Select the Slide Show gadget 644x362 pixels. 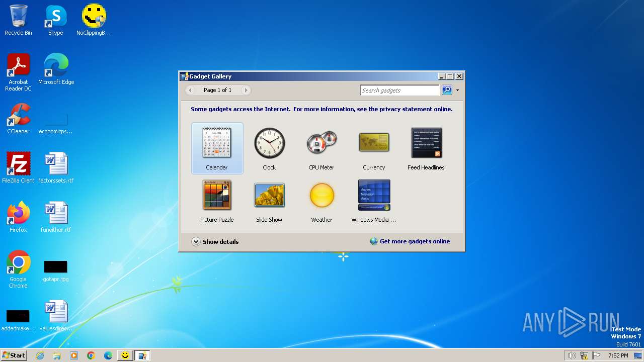269,201
